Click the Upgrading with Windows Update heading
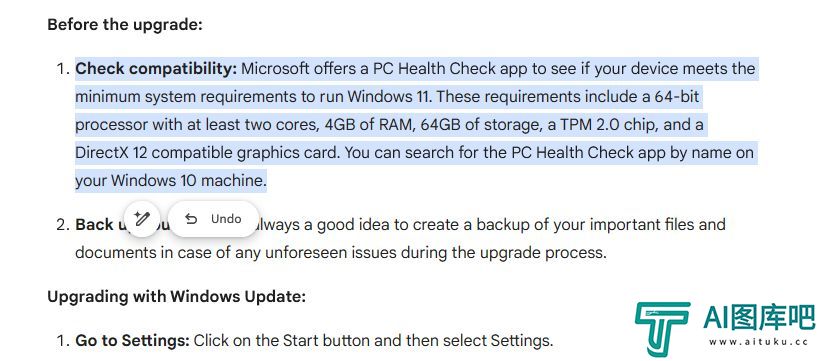This screenshot has height=361, width=828. click(x=176, y=297)
